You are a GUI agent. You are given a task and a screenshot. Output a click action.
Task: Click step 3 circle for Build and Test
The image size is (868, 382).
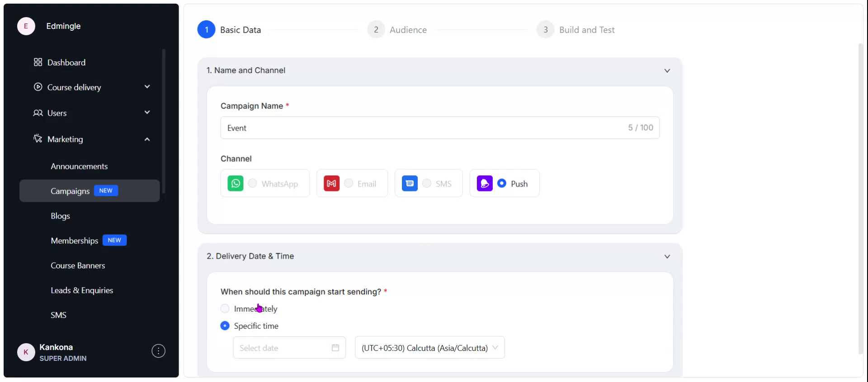[545, 30]
